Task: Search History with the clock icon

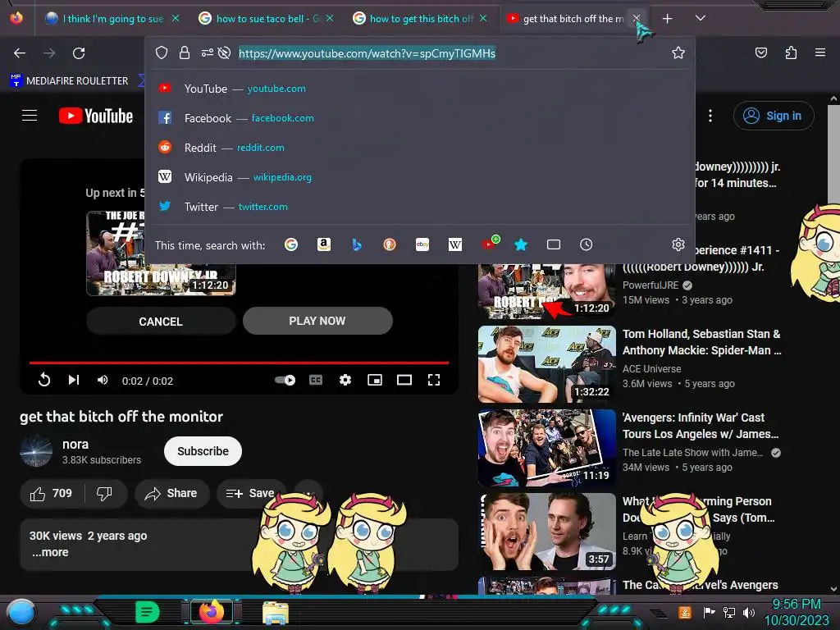Action: 586,244
